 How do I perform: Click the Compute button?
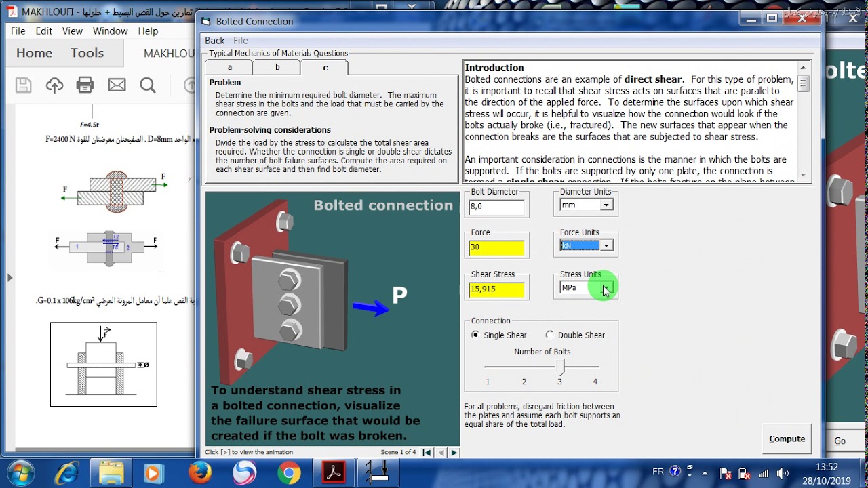(787, 439)
